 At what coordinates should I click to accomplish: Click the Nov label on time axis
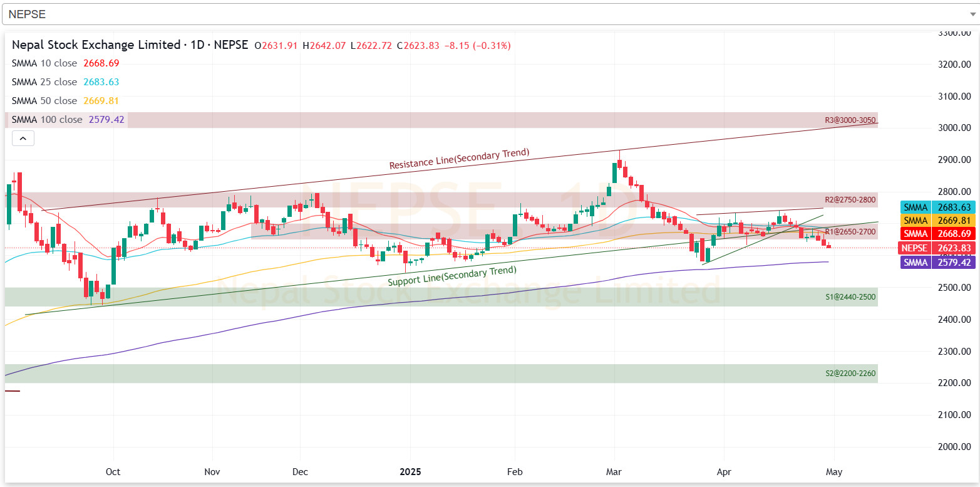click(x=212, y=471)
